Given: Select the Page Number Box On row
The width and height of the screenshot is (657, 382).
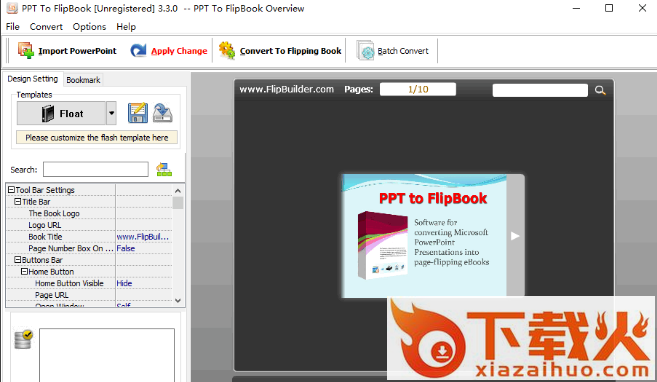Looking at the screenshot, I should pos(89,248).
